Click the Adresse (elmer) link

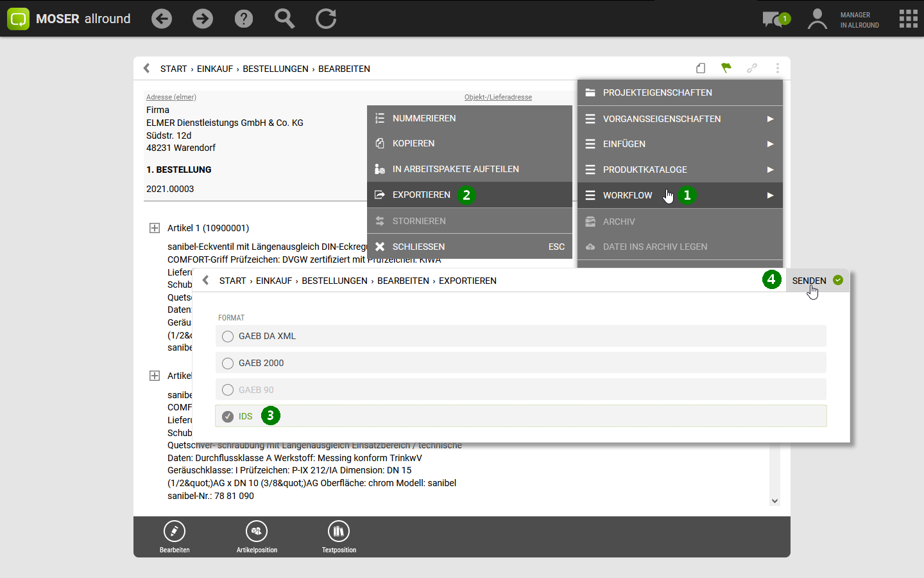click(171, 97)
